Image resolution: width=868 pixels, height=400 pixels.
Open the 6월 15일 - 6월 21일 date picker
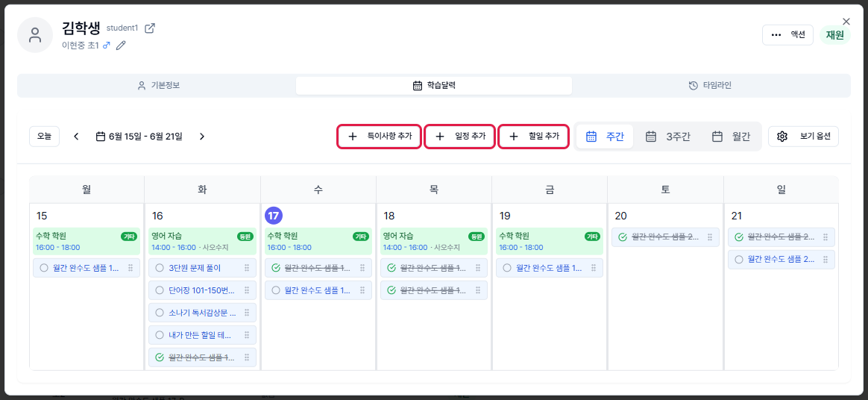[139, 137]
